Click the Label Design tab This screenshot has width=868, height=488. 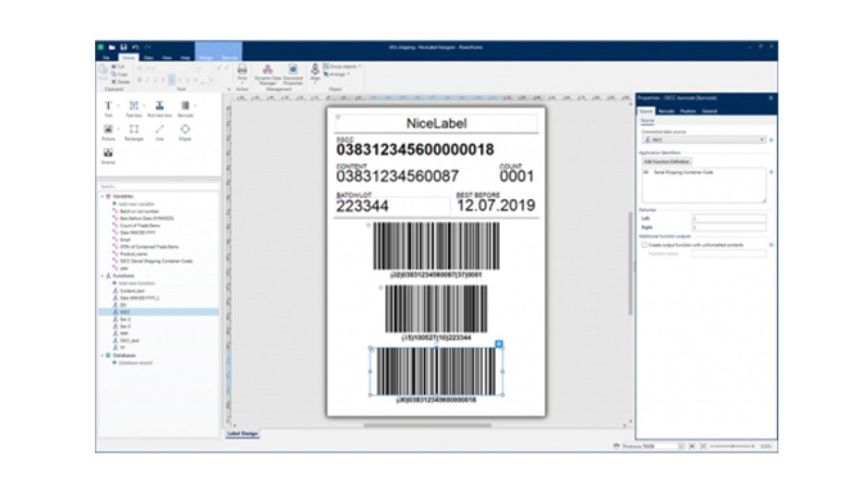pyautogui.click(x=242, y=434)
